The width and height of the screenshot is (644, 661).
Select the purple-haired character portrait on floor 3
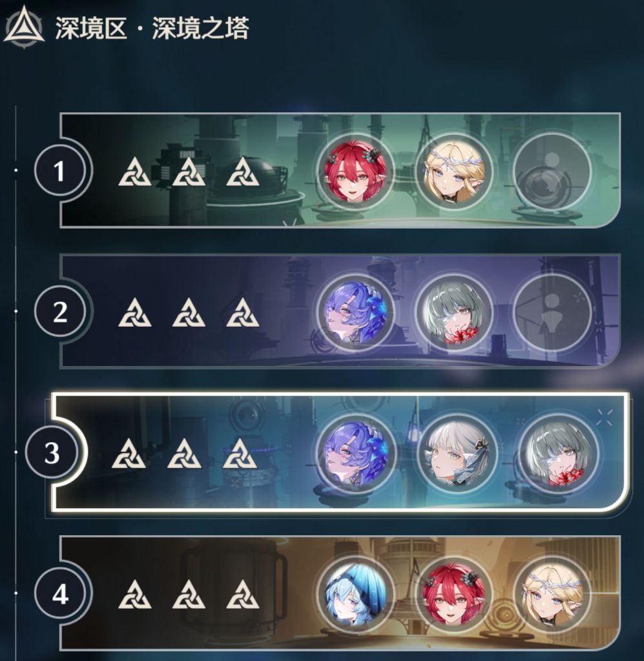[357, 454]
